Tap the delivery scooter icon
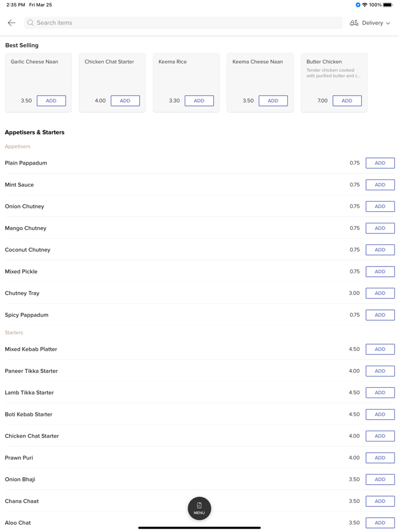Viewport: 399px width, 532px height. [354, 23]
